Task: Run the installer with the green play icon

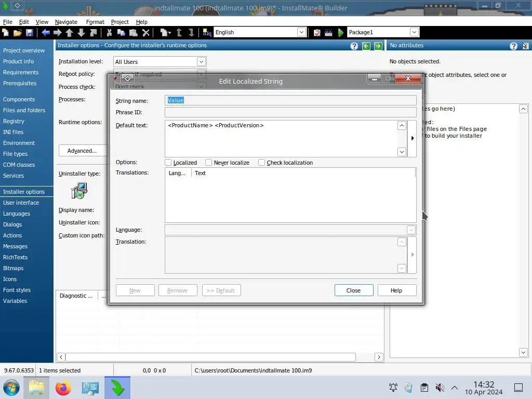Action: pyautogui.click(x=341, y=33)
